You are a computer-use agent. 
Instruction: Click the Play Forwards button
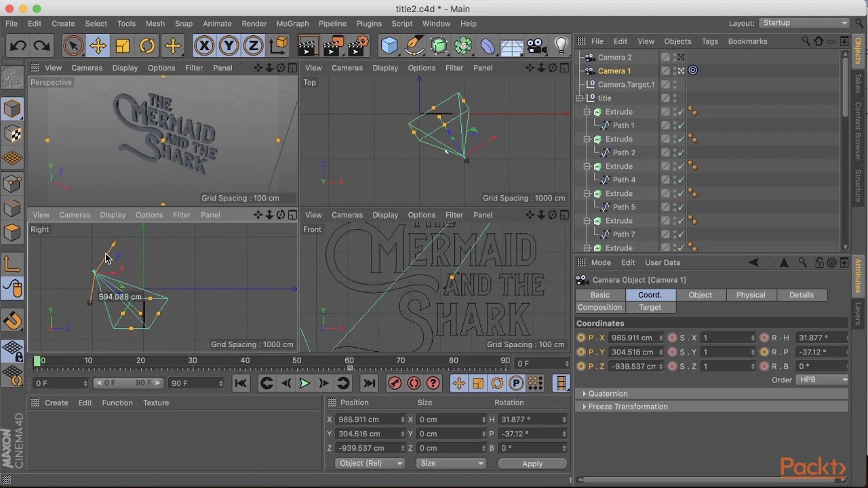point(304,383)
